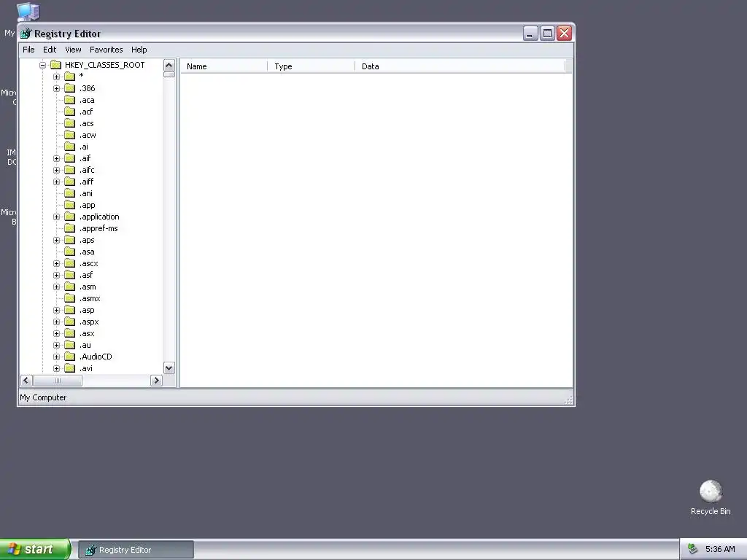Expand the .asm key node
This screenshot has height=560, width=747.
click(56, 287)
